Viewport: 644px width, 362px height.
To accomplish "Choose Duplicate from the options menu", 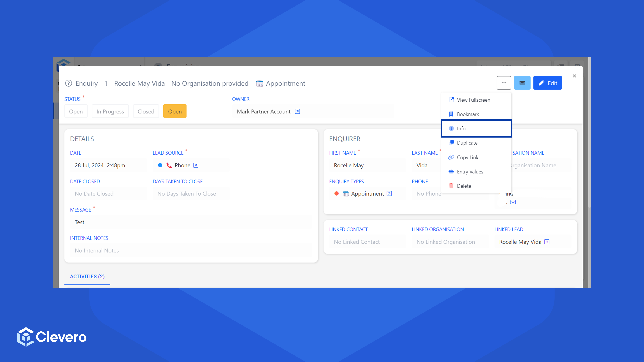I will click(467, 143).
